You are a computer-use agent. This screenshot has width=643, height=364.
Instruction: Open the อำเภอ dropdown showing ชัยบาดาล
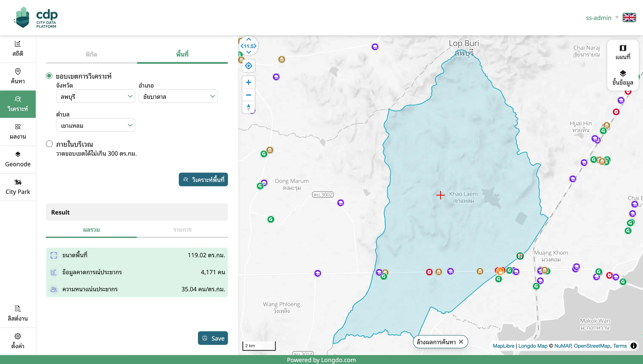[x=178, y=96]
